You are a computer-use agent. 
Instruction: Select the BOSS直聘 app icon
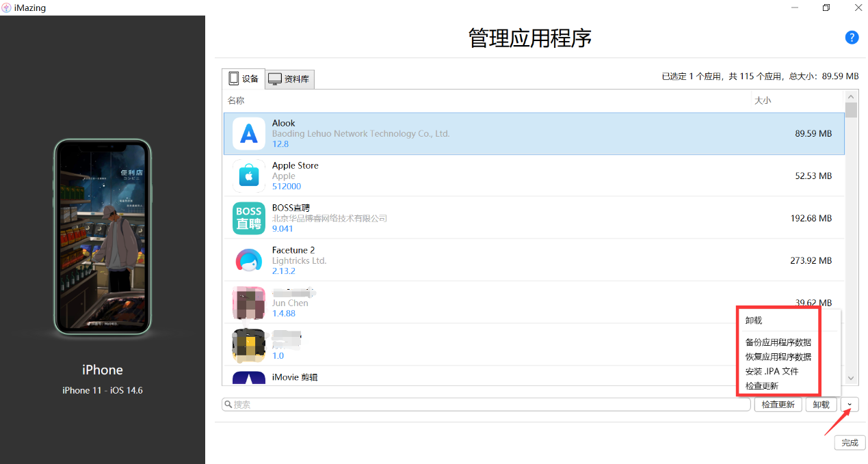(249, 218)
